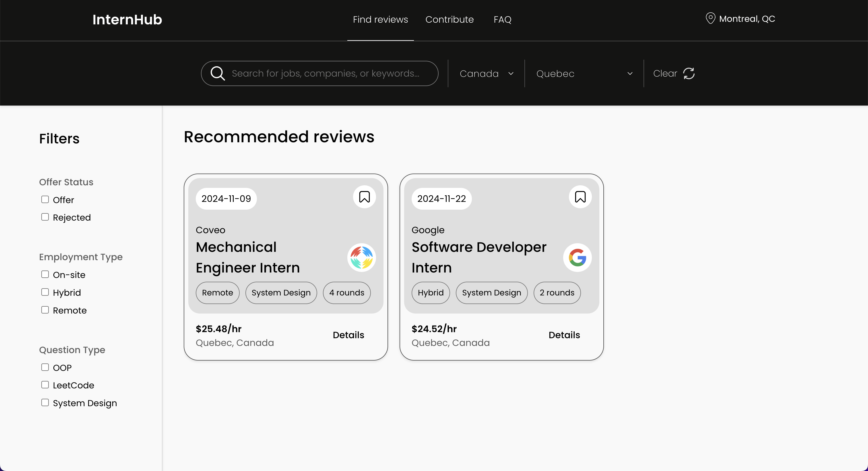View Details of the Google review
Viewport: 868px width, 471px height.
(x=564, y=335)
